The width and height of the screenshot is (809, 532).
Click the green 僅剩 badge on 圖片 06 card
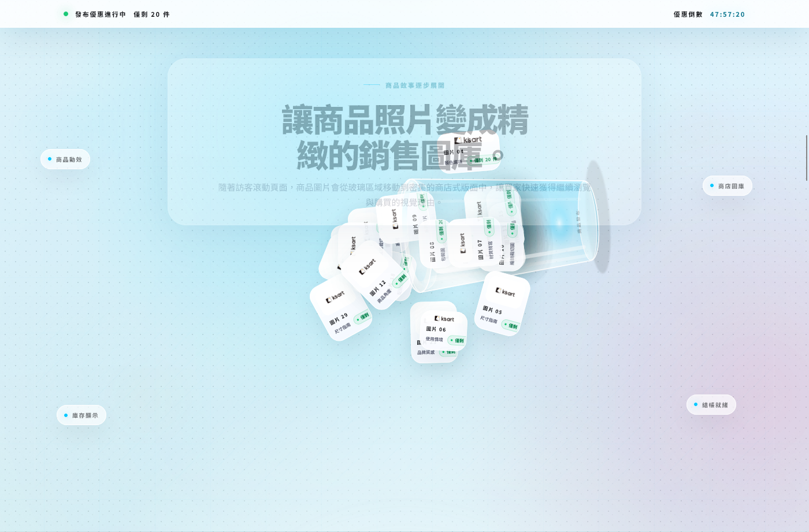457,340
